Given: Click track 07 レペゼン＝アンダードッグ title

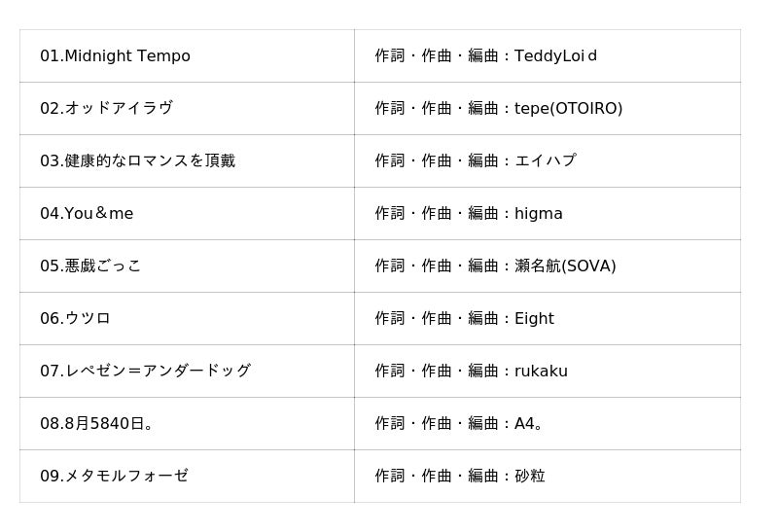Looking at the screenshot, I should click(145, 372).
